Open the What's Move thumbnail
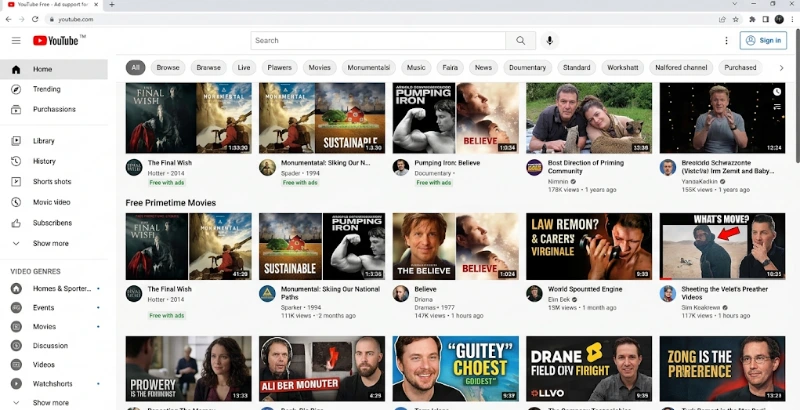This screenshot has width=800, height=410. (722, 246)
